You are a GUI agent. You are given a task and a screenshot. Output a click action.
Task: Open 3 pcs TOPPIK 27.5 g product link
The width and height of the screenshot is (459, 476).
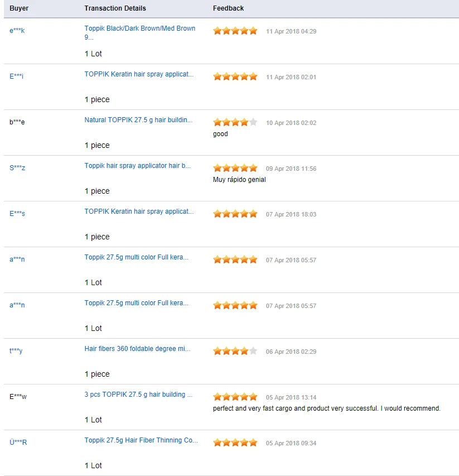click(x=138, y=395)
